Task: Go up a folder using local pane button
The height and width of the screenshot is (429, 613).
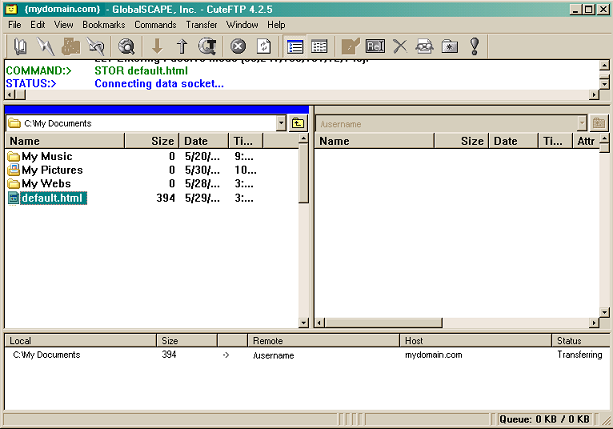Action: pyautogui.click(x=298, y=123)
